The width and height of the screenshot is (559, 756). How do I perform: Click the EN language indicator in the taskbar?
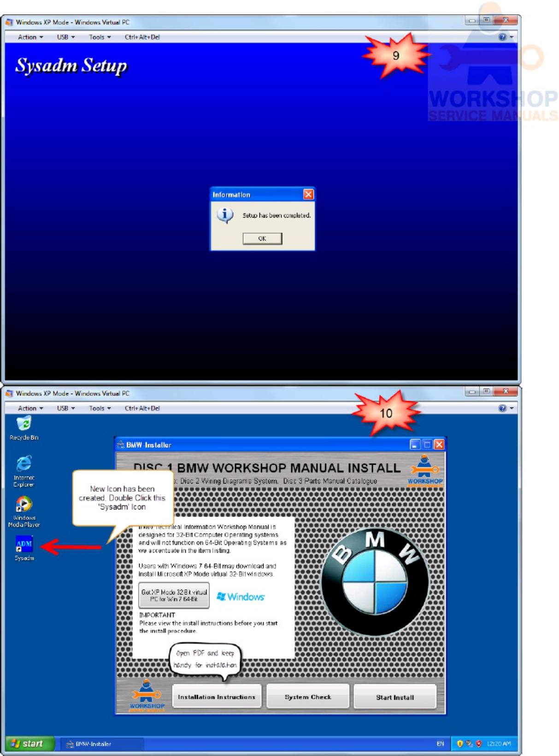click(x=440, y=744)
